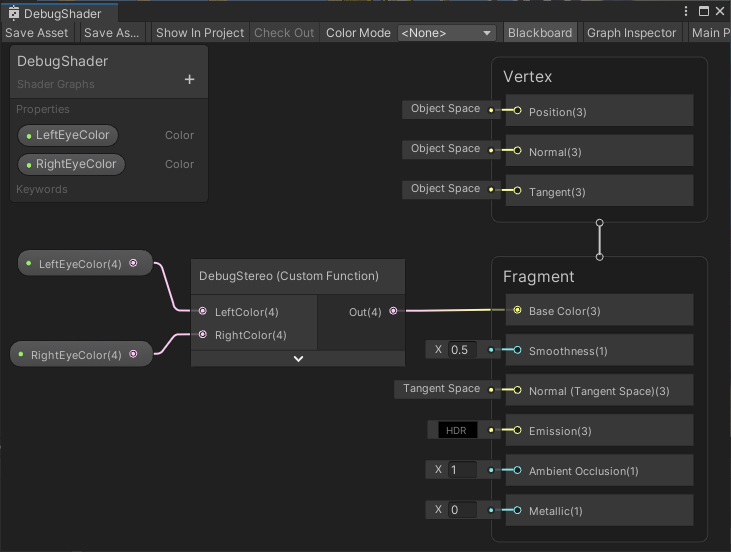Expand the DebugStereo node chevron
This screenshot has width=731, height=552.
click(x=298, y=359)
